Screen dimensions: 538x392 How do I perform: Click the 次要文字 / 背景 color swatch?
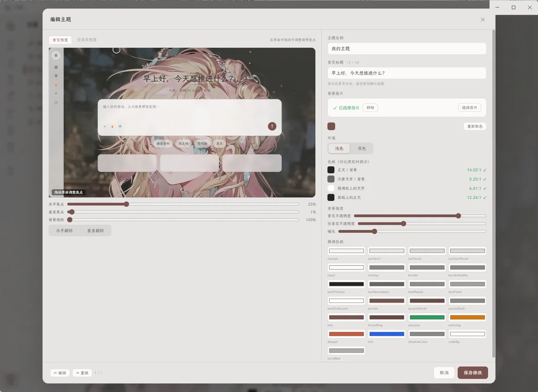331,179
